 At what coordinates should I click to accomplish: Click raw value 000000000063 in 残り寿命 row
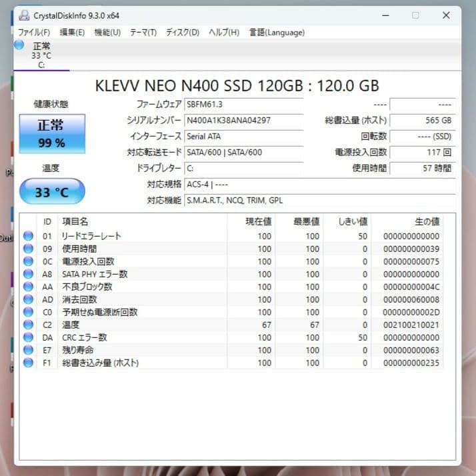pos(411,350)
